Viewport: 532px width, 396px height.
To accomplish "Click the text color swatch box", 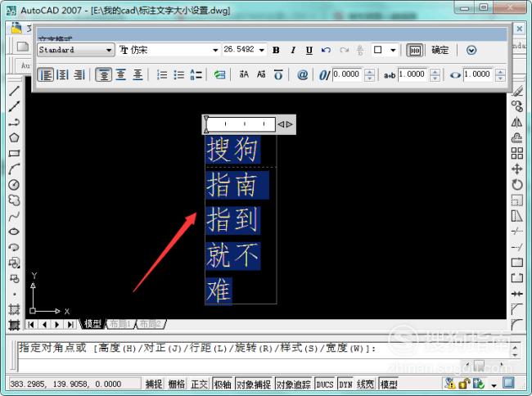I will (x=378, y=50).
